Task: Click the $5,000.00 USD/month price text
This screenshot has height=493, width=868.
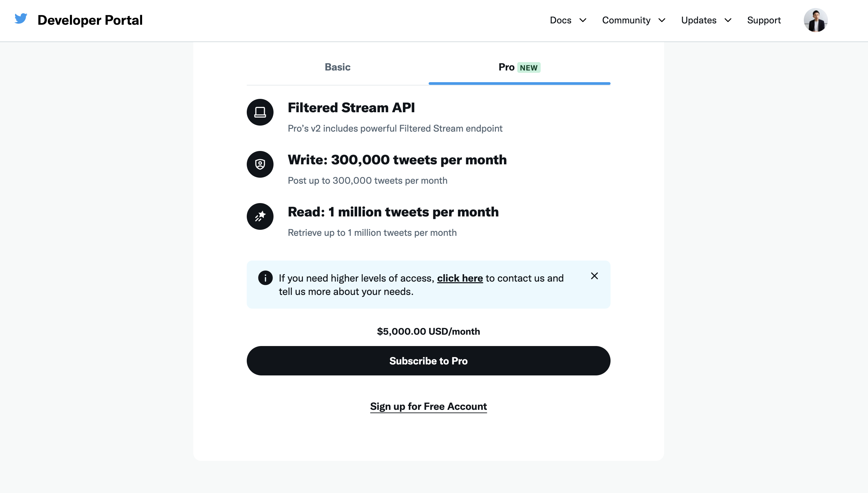Action: click(428, 331)
